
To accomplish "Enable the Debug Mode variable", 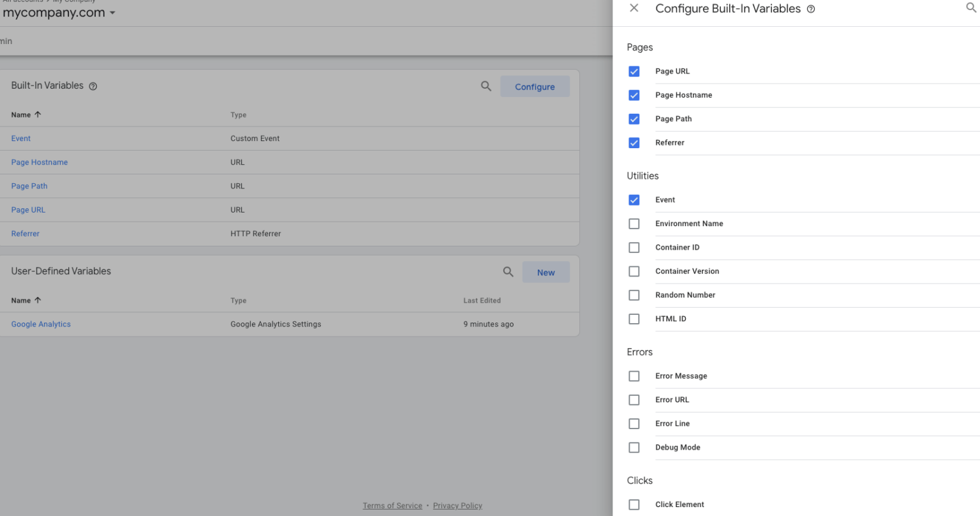I will pos(634,447).
